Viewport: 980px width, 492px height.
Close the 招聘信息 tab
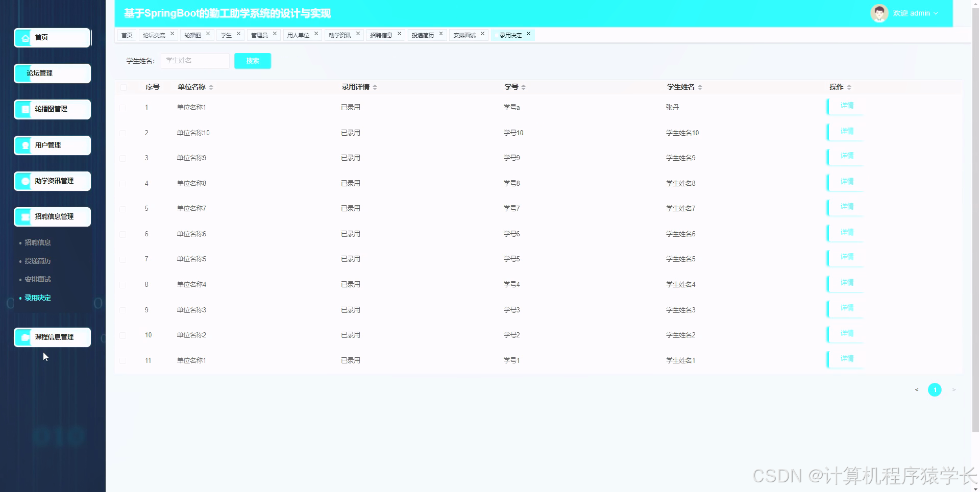point(399,34)
